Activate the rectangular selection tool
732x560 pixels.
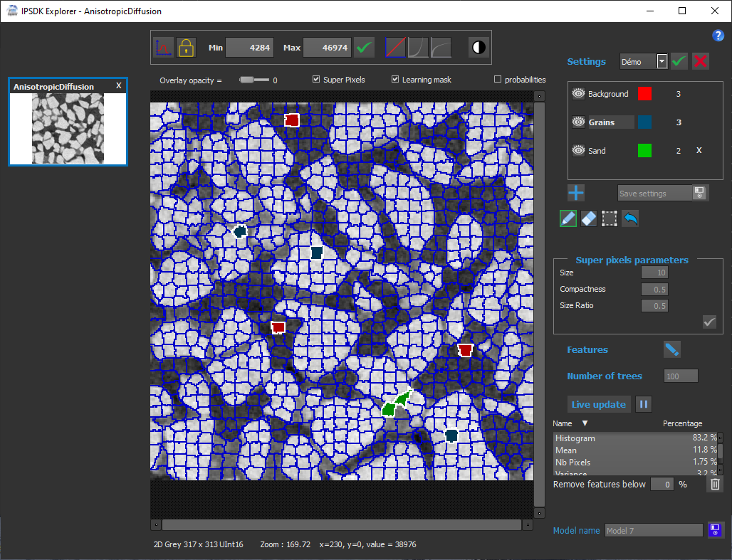[609, 218]
